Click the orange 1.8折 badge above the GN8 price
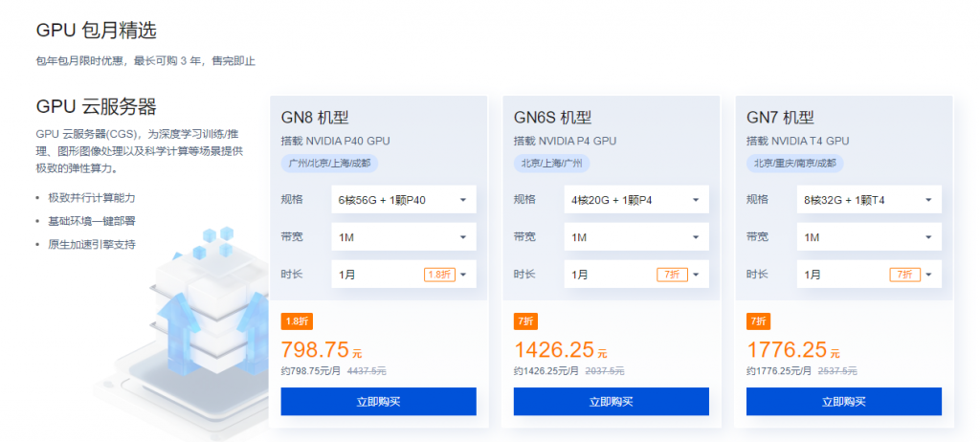 (296, 320)
